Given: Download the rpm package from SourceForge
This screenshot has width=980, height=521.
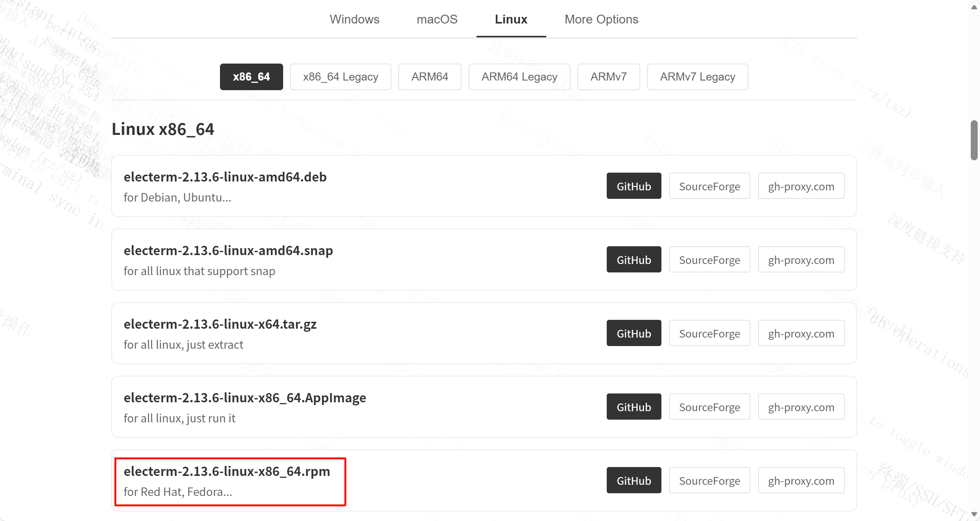Looking at the screenshot, I should [x=709, y=481].
